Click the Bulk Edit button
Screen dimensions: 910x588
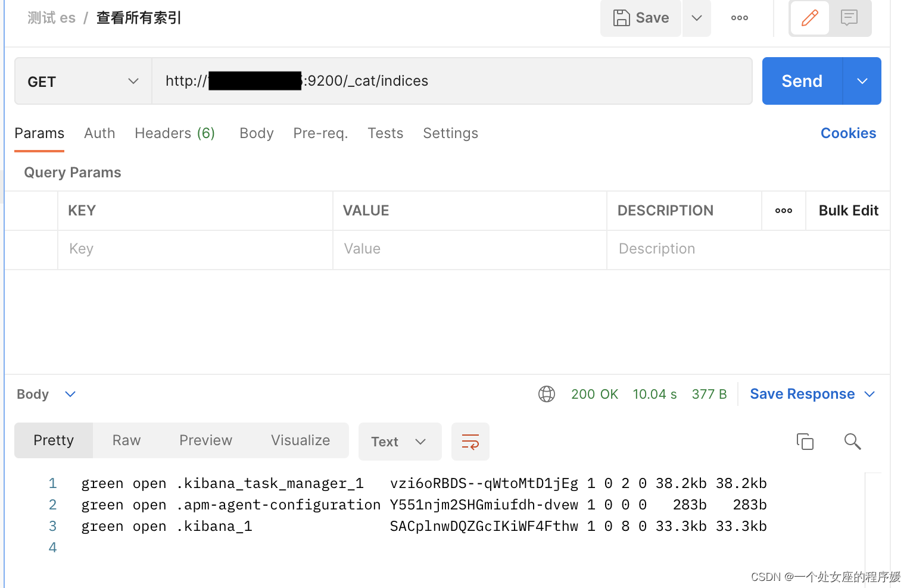click(849, 211)
